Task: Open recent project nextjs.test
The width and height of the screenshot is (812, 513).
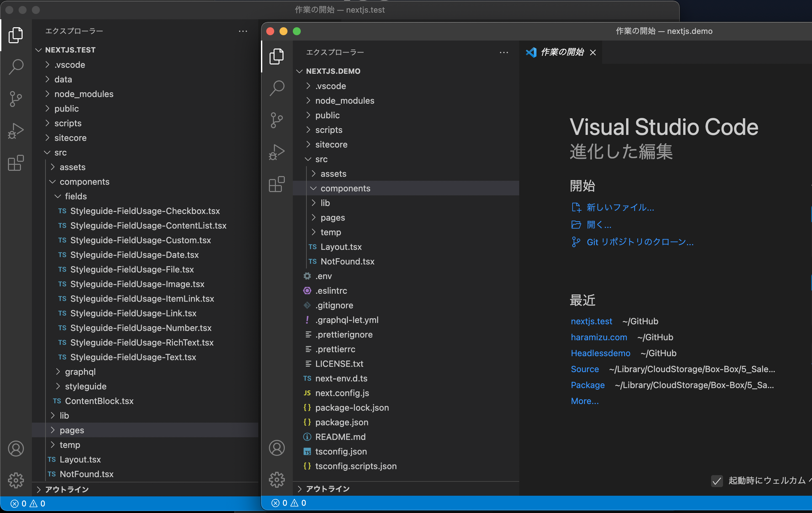Action: tap(592, 321)
